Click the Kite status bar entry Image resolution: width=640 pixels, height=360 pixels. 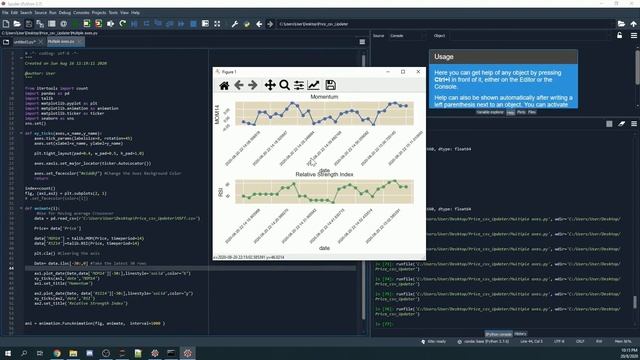coord(433,341)
